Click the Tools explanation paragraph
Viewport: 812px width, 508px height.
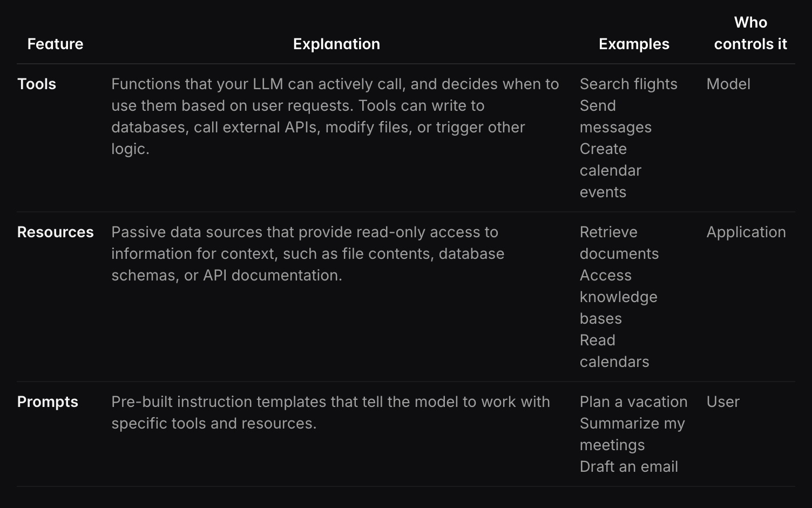[x=335, y=116]
